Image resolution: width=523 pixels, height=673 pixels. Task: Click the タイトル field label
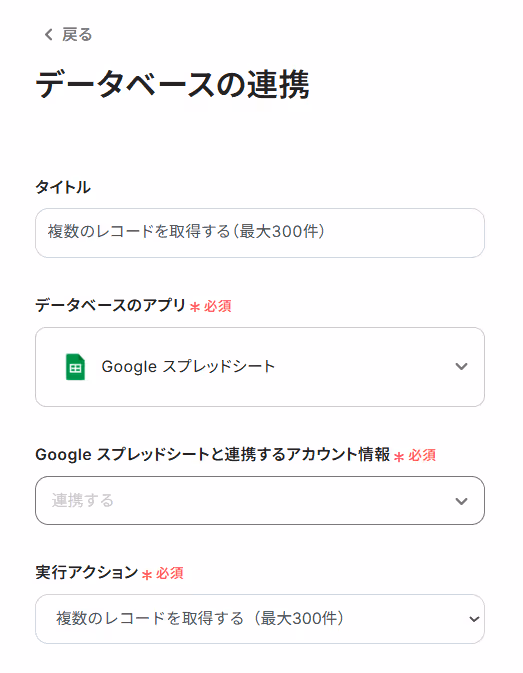63,187
